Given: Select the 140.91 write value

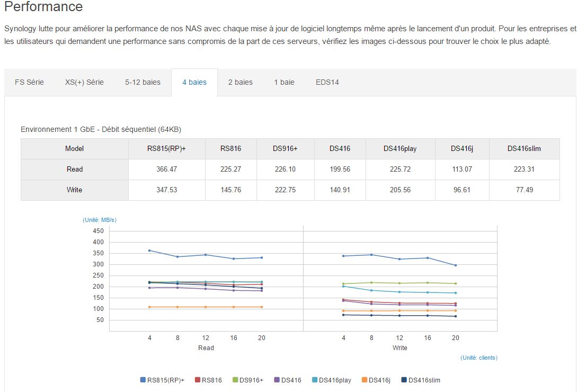Looking at the screenshot, I should [x=340, y=190].
